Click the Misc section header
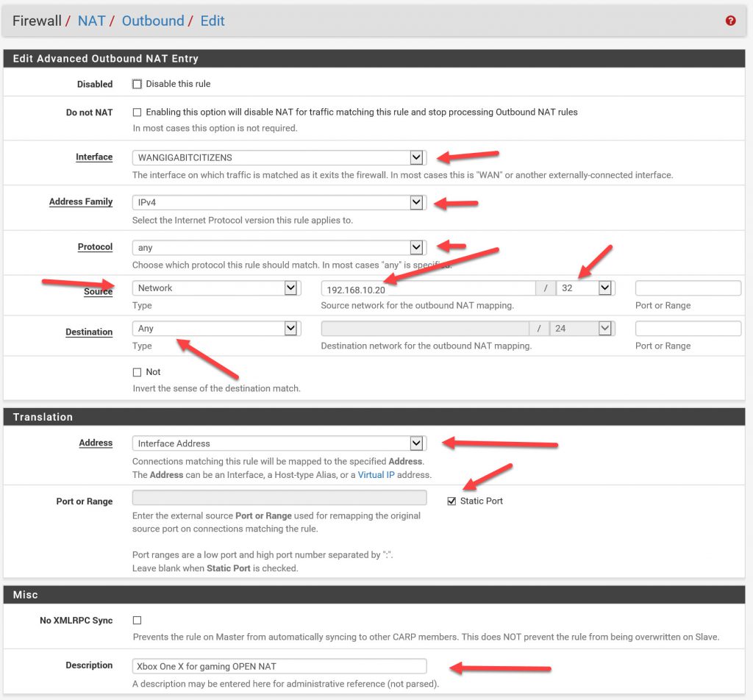 [374, 594]
